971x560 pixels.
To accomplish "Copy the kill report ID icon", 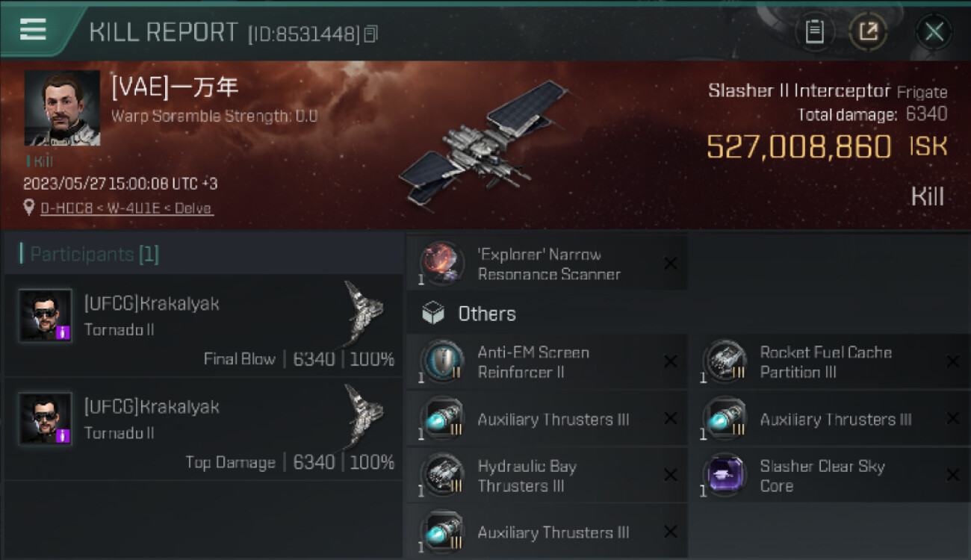I will point(371,34).
